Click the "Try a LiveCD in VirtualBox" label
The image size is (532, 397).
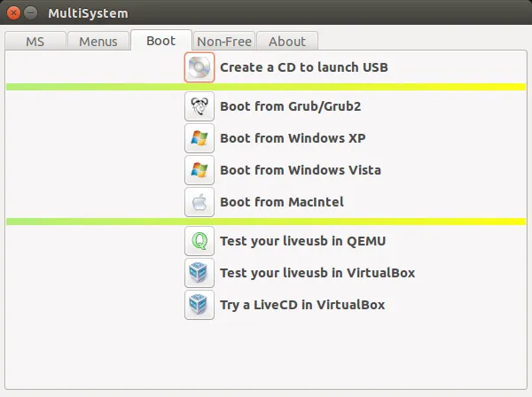[x=302, y=305]
